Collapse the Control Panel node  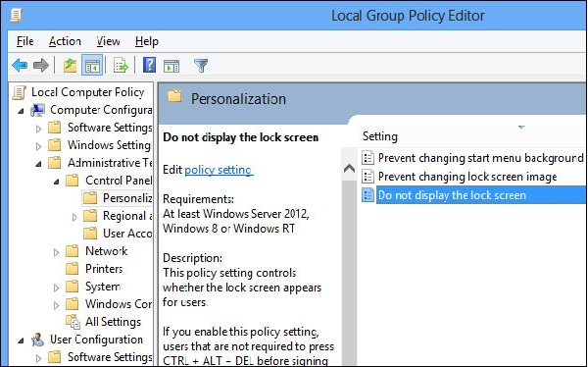pos(57,182)
